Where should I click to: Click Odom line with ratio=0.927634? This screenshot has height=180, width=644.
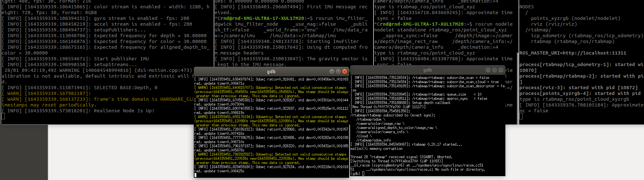(x=271, y=169)
